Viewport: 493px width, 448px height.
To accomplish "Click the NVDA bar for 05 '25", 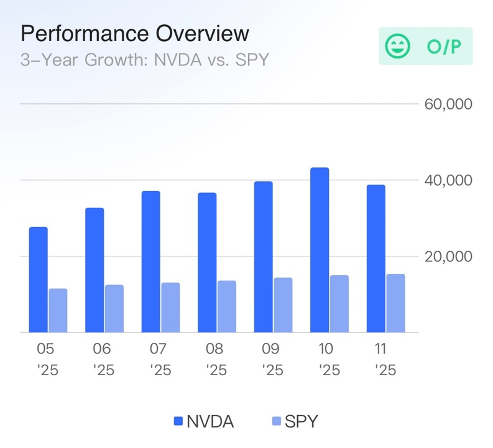I will point(39,279).
